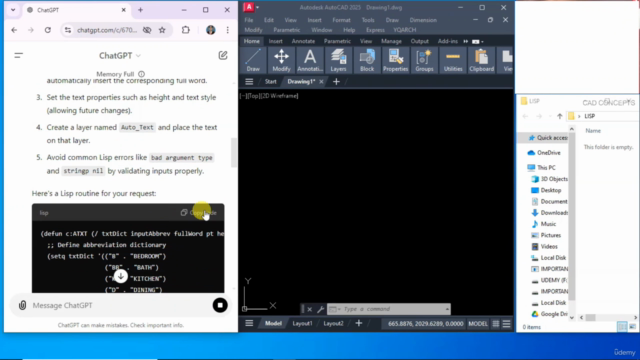640x360 pixels.
Task: Switch to the Insert ribbon tab
Action: point(276,41)
